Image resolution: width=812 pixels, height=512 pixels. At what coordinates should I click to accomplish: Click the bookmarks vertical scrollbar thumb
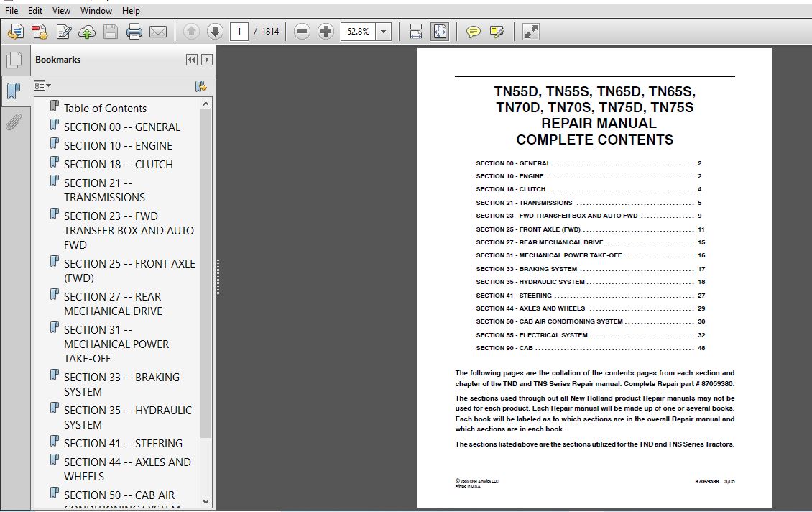coord(206,274)
